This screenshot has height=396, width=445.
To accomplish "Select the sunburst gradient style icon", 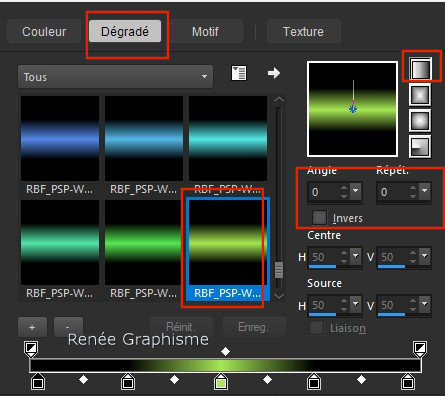I will tap(420, 120).
